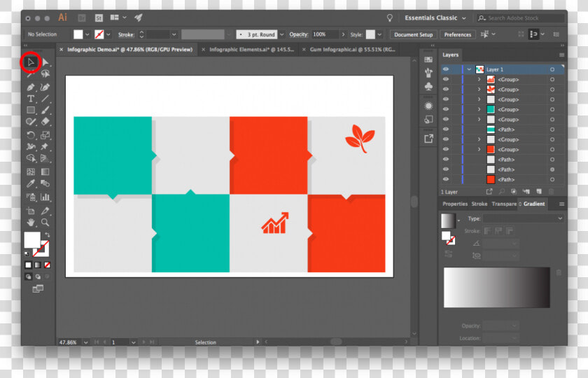Click the control bar fill color swatch
The width and height of the screenshot is (588, 378).
coord(78,34)
